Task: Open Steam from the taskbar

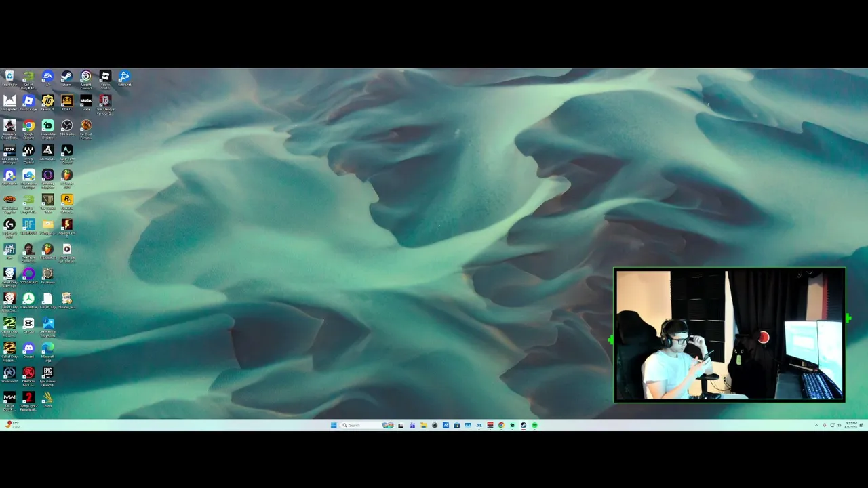Action: pos(524,425)
